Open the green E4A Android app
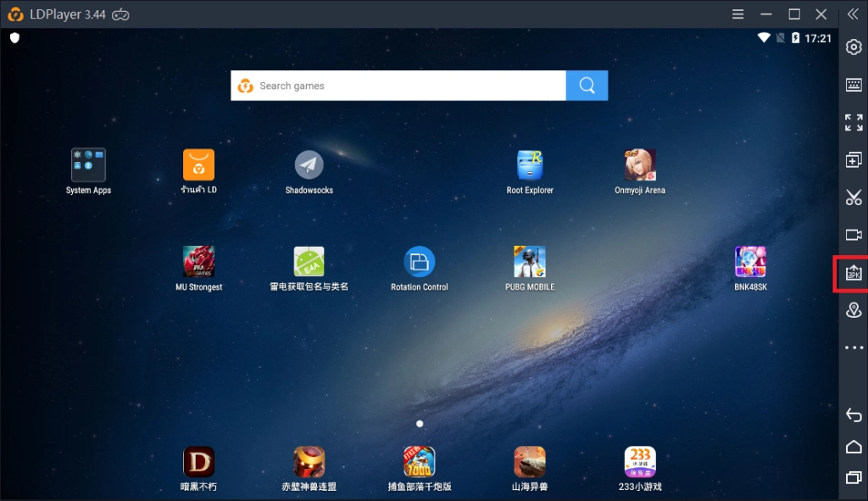 coord(309,261)
